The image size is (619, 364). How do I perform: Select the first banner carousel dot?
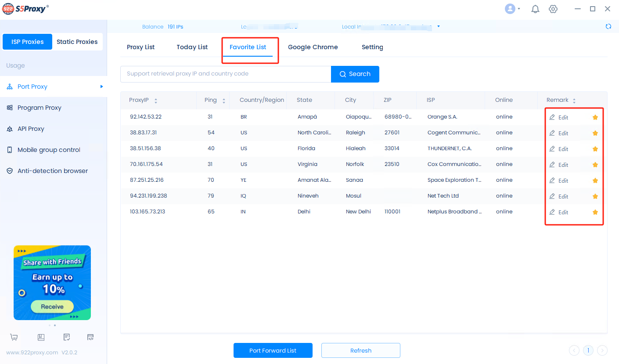49,325
